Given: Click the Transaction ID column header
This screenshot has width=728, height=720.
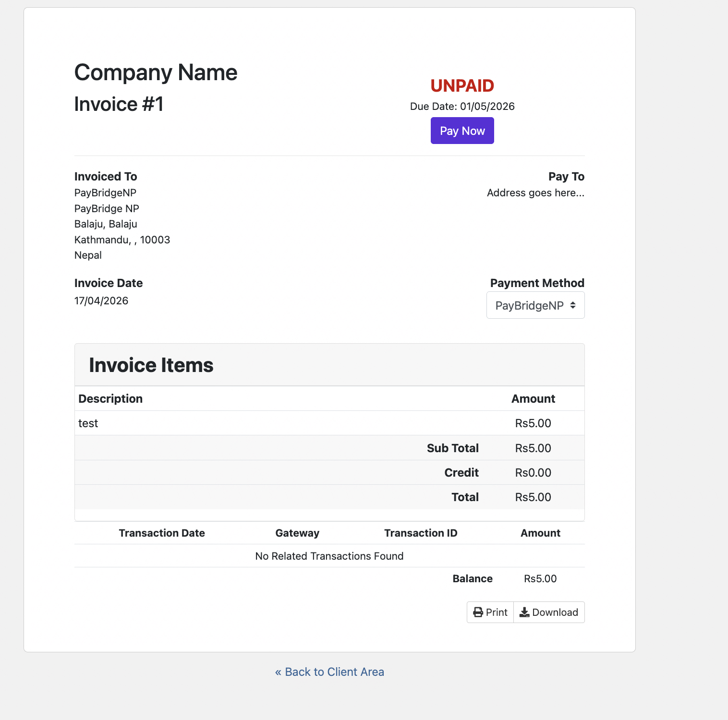Looking at the screenshot, I should pyautogui.click(x=421, y=533).
